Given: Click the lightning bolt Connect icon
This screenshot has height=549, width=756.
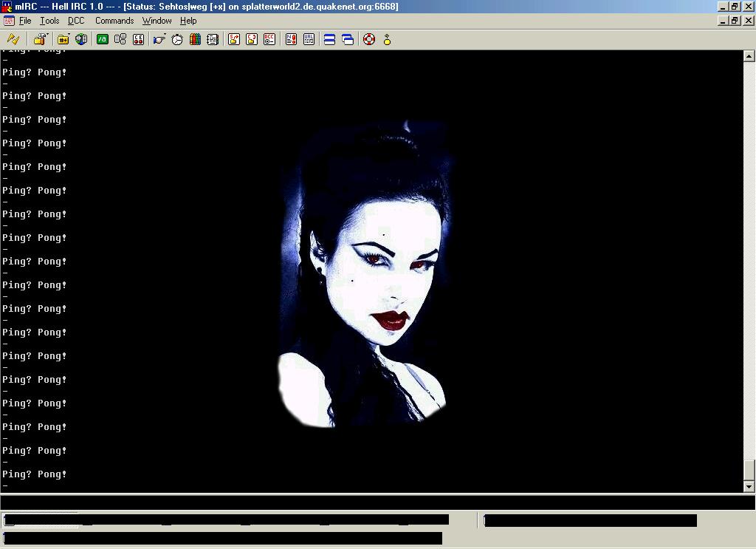Looking at the screenshot, I should point(13,39).
